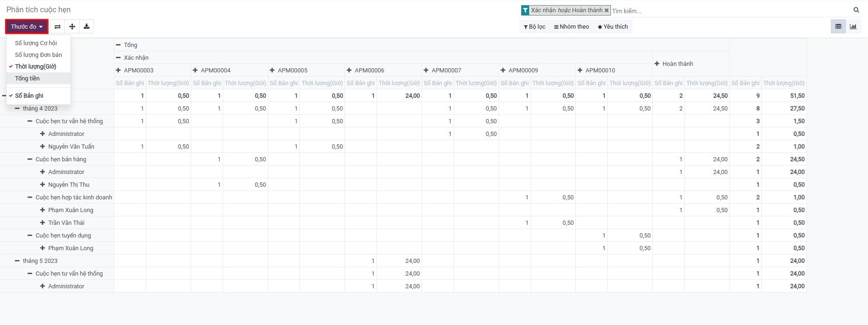
Task: Toggle Số lượng Cơ hội measure
Action: (39, 43)
